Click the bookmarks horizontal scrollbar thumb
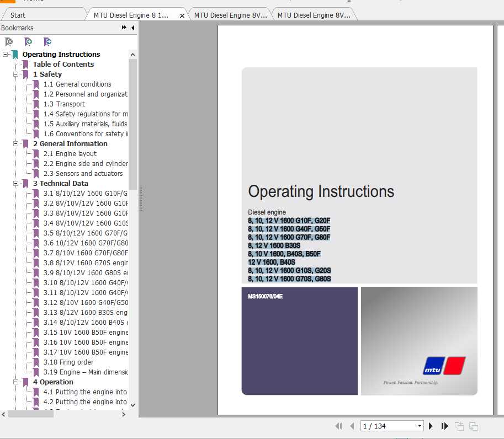 point(31,414)
